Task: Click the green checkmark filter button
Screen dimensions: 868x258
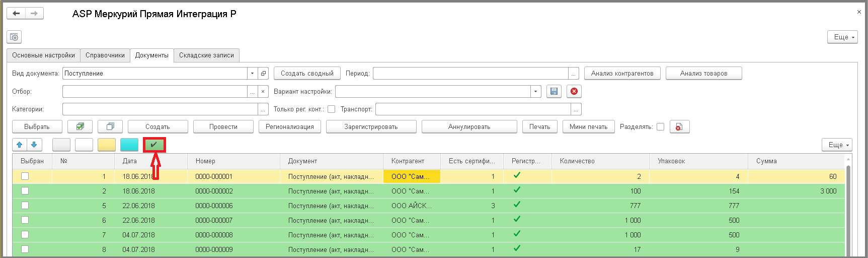Action: pos(154,145)
